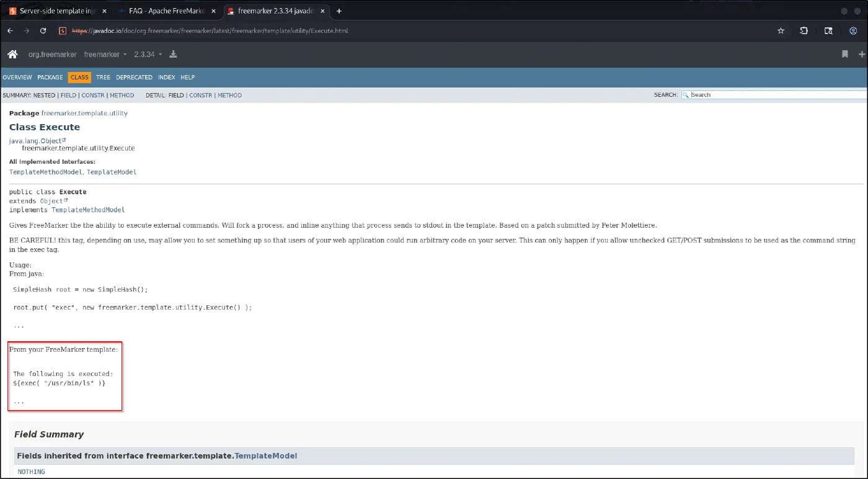
Task: Select the highlighted CLASS navigation item
Action: [x=79, y=78]
